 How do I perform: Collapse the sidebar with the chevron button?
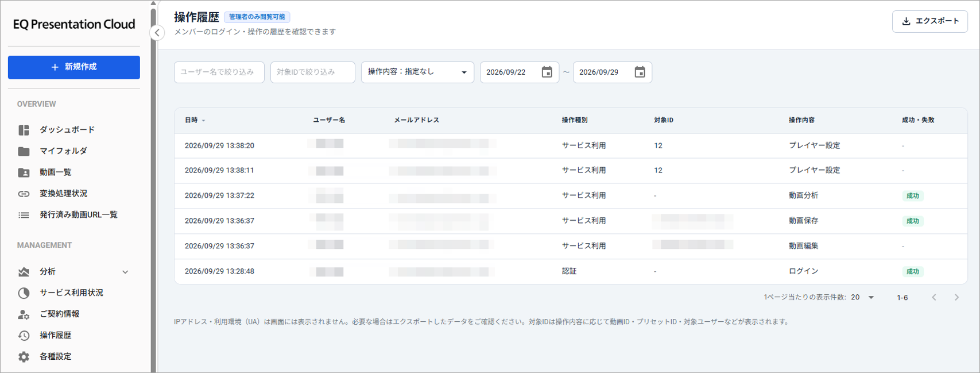coord(157,33)
